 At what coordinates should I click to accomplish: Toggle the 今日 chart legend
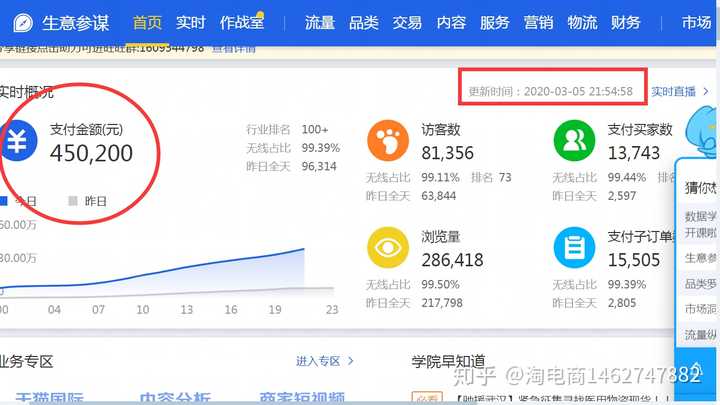click(x=18, y=201)
